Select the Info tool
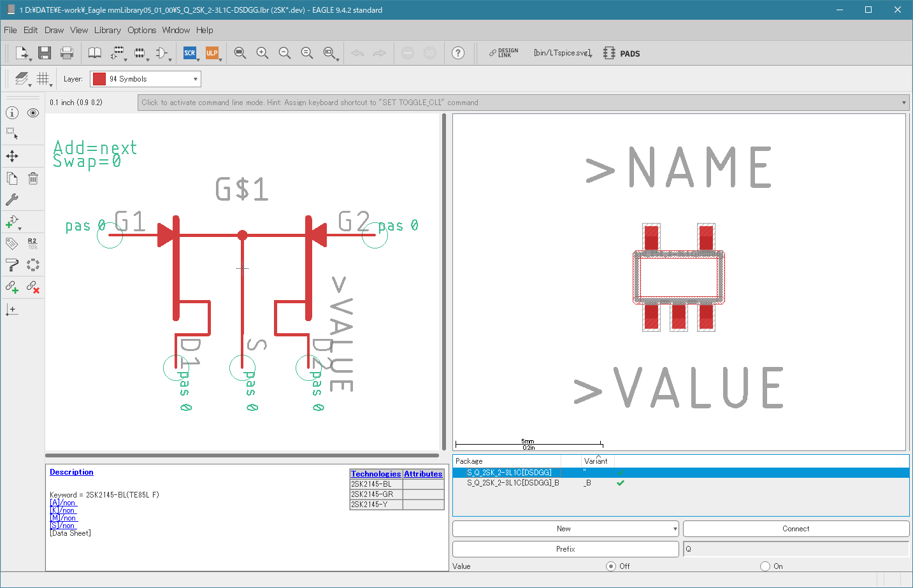 click(12, 113)
